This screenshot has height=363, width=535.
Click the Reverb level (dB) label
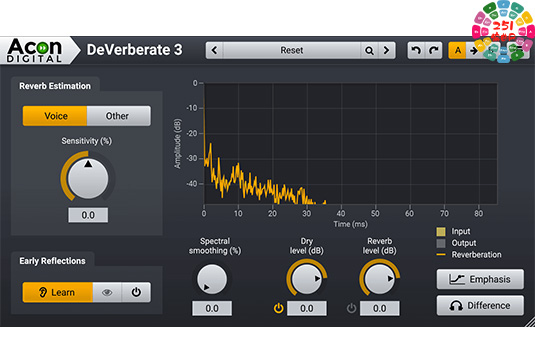pos(379,246)
